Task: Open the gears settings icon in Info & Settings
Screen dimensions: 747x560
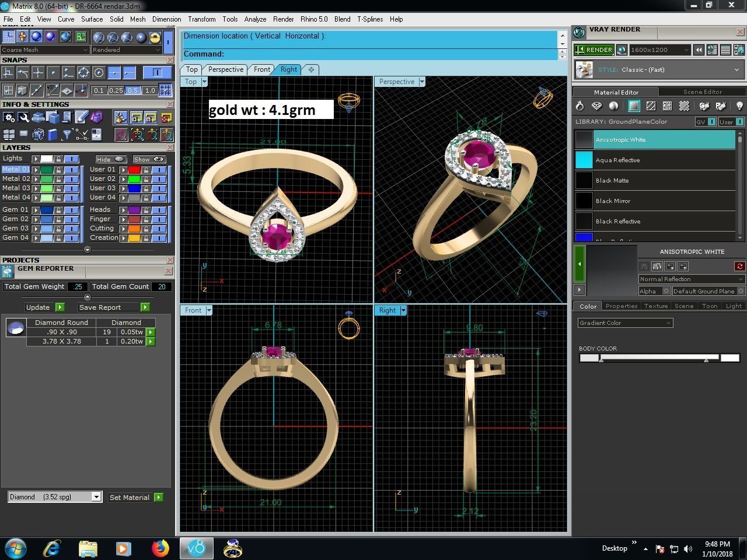Action: 9,117
